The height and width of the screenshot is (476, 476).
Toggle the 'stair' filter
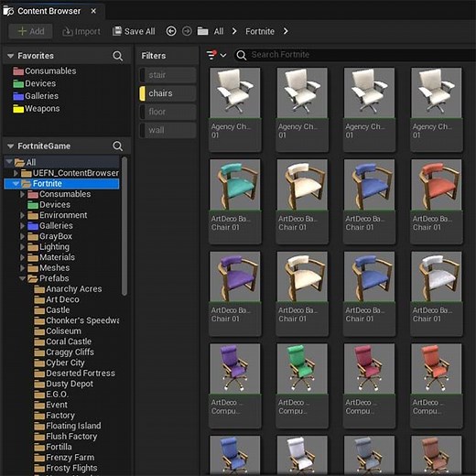[168, 75]
